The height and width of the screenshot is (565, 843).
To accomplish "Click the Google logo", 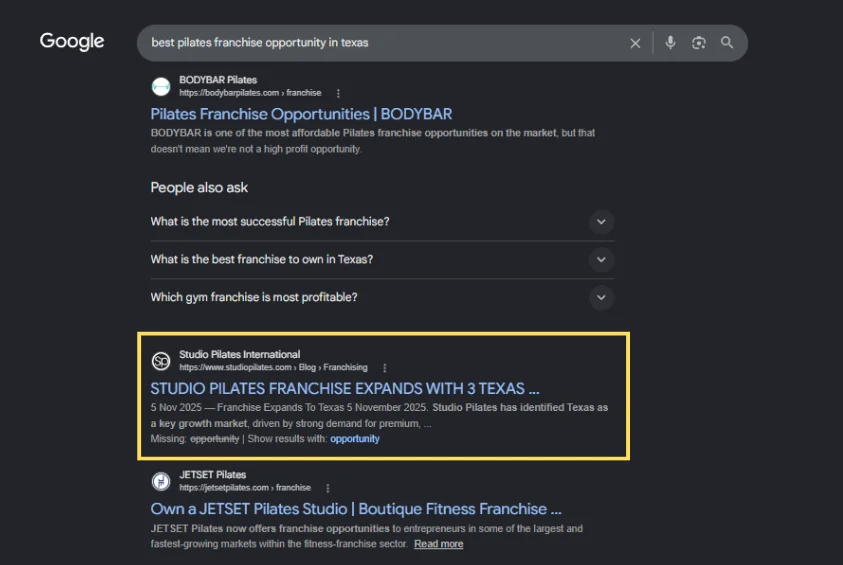I will click(x=72, y=41).
